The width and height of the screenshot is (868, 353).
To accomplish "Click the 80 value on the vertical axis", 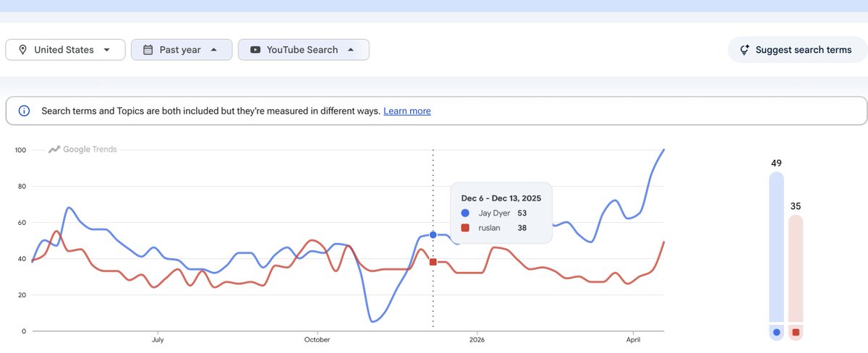I will tap(22, 187).
